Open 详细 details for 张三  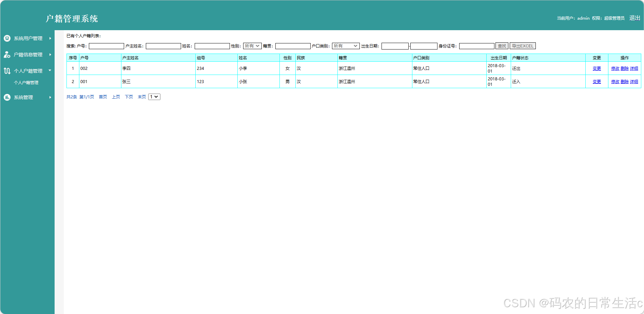click(635, 81)
